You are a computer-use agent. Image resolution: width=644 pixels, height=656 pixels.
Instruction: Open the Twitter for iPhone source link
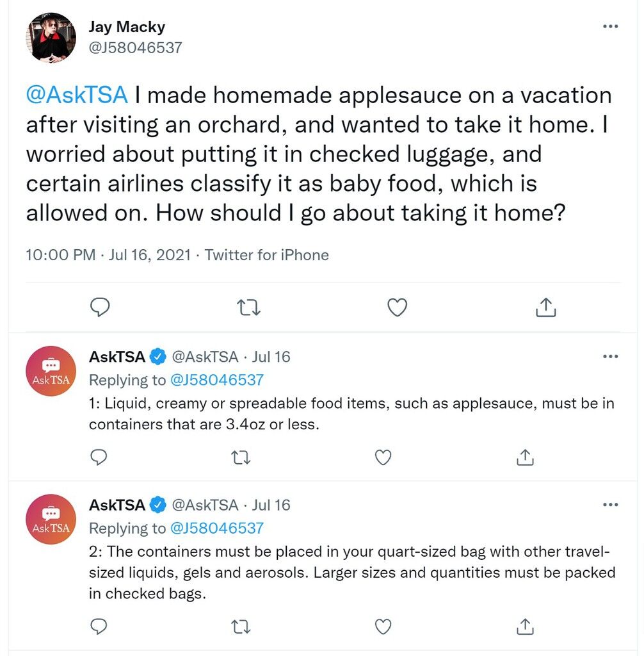click(x=266, y=255)
